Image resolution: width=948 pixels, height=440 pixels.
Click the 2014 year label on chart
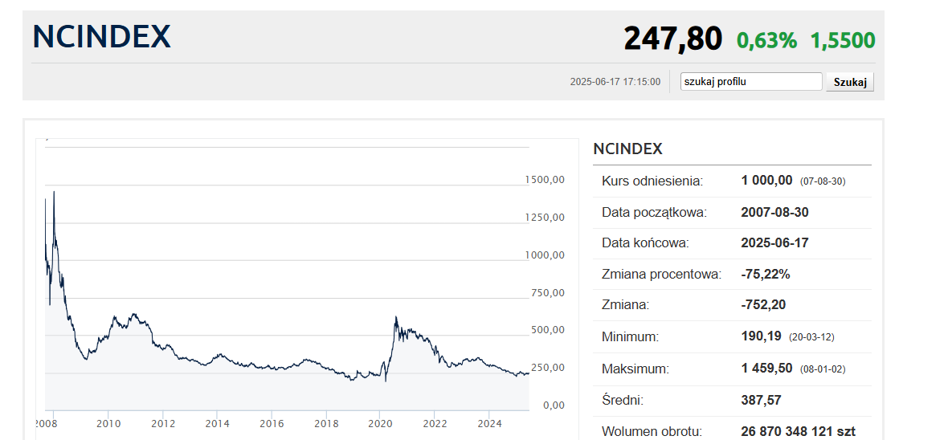(217, 422)
